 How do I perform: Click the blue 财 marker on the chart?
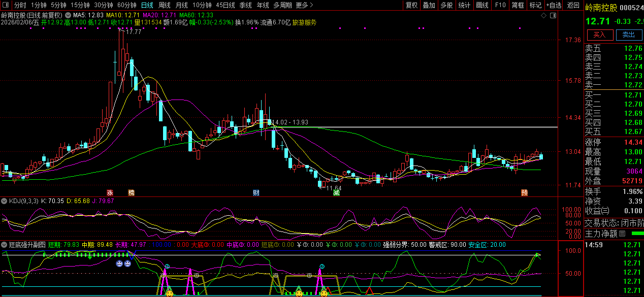[x=256, y=193]
